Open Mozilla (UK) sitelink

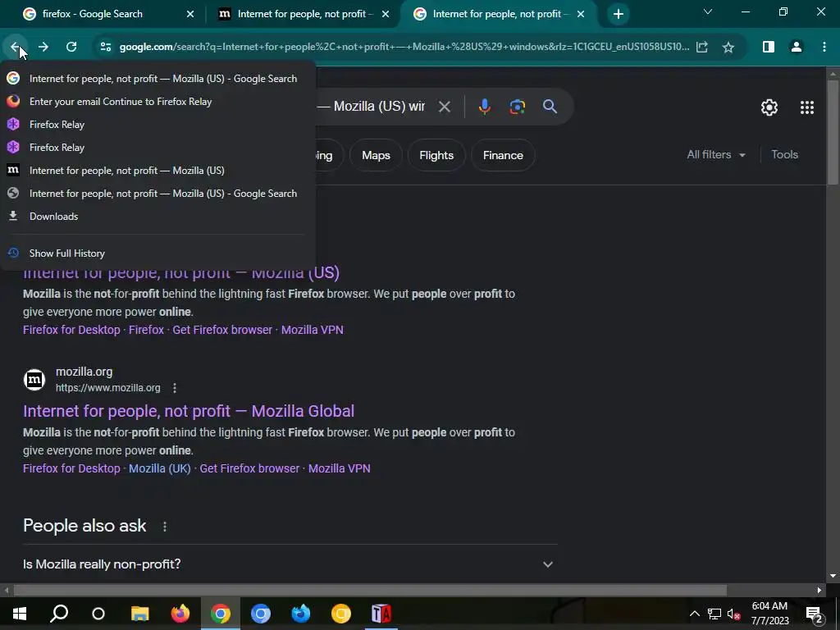click(160, 468)
